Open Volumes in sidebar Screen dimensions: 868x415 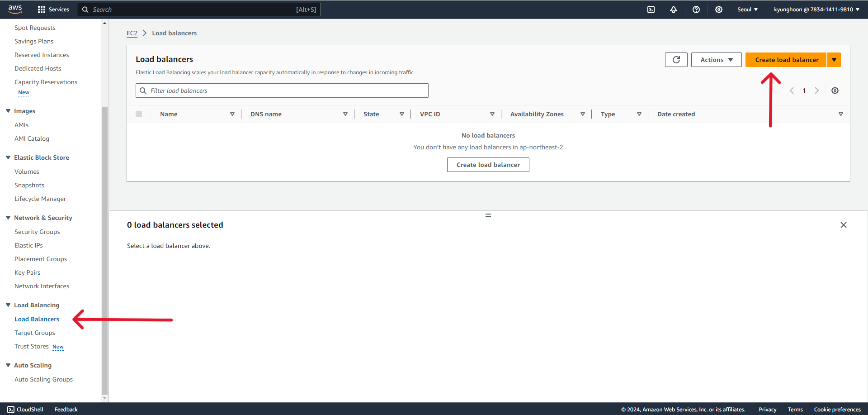(x=27, y=172)
